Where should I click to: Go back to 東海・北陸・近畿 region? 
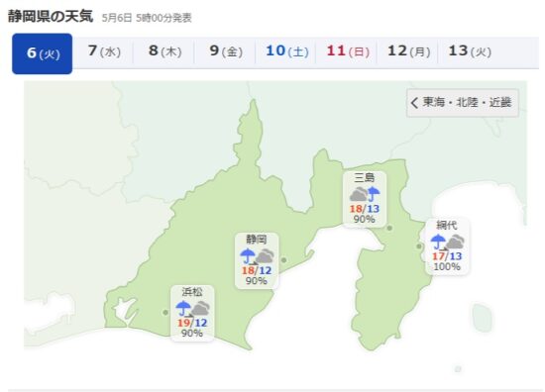coord(463,103)
